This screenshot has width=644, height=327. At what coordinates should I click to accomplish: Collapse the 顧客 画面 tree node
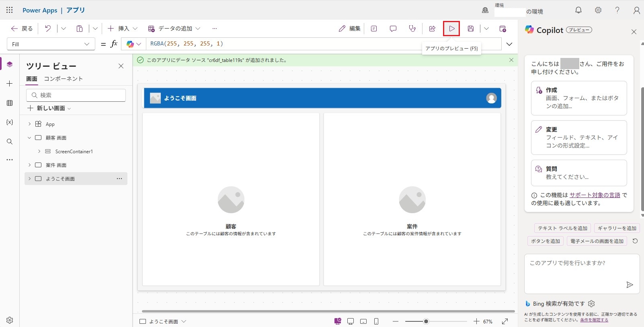tap(29, 138)
